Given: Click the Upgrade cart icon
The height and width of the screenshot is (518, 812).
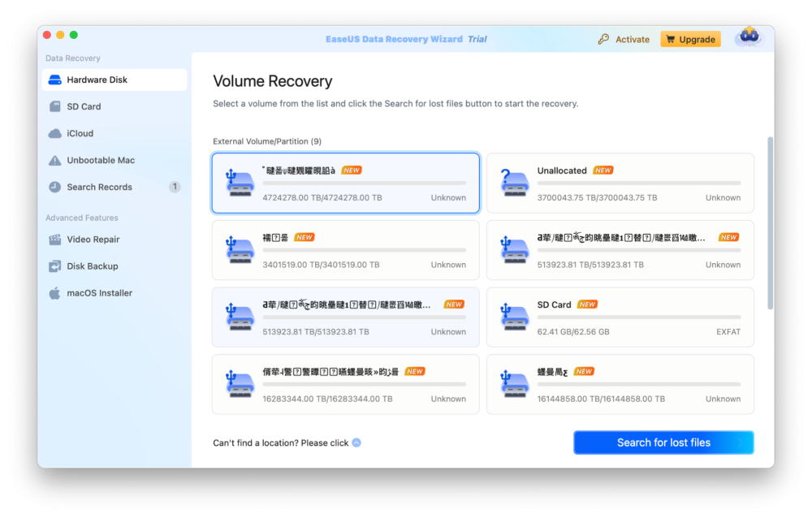Looking at the screenshot, I should click(x=671, y=39).
